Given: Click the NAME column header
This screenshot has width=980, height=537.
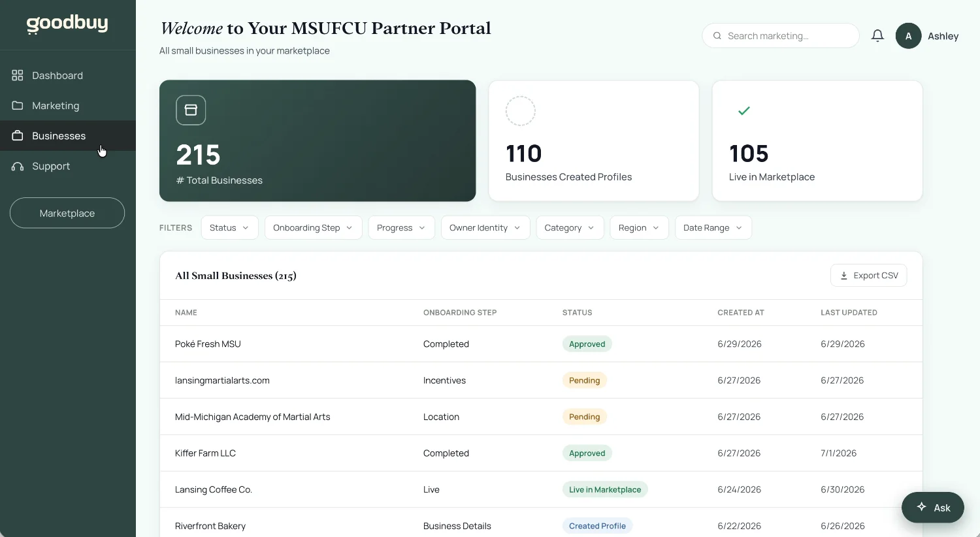Looking at the screenshot, I should [x=186, y=313].
